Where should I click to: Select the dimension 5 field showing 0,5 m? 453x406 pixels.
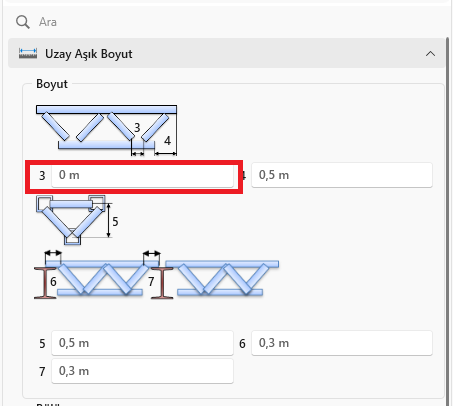(142, 343)
